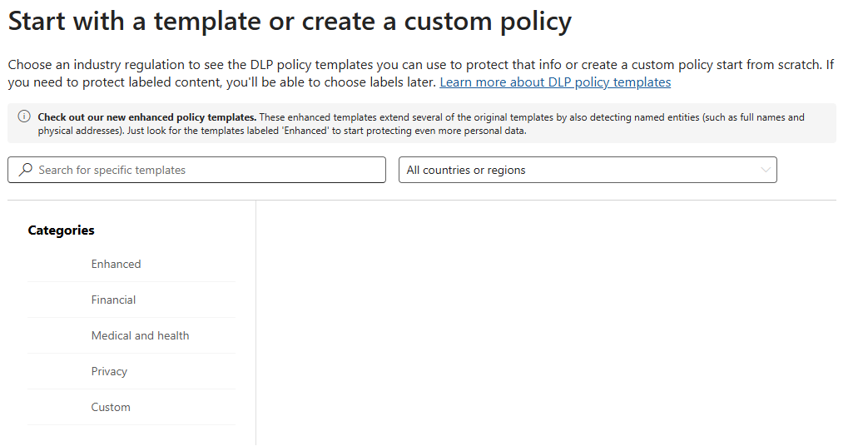Click the magnifier icon in the search box

[26, 170]
